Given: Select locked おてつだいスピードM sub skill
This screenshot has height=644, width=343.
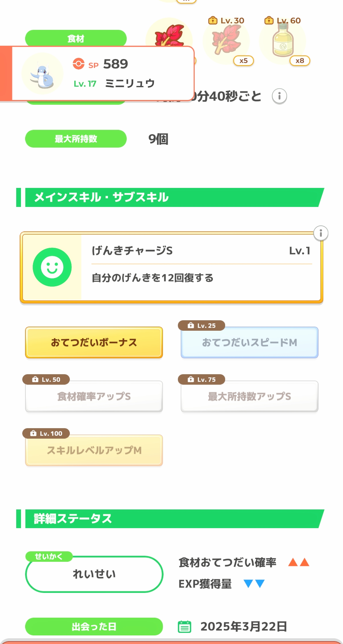Looking at the screenshot, I should pyautogui.click(x=250, y=342).
